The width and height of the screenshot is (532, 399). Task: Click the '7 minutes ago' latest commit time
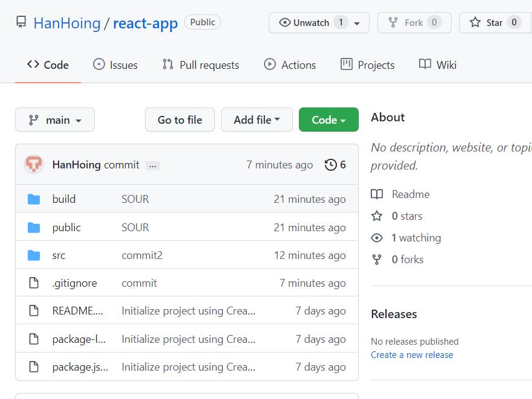pyautogui.click(x=280, y=165)
